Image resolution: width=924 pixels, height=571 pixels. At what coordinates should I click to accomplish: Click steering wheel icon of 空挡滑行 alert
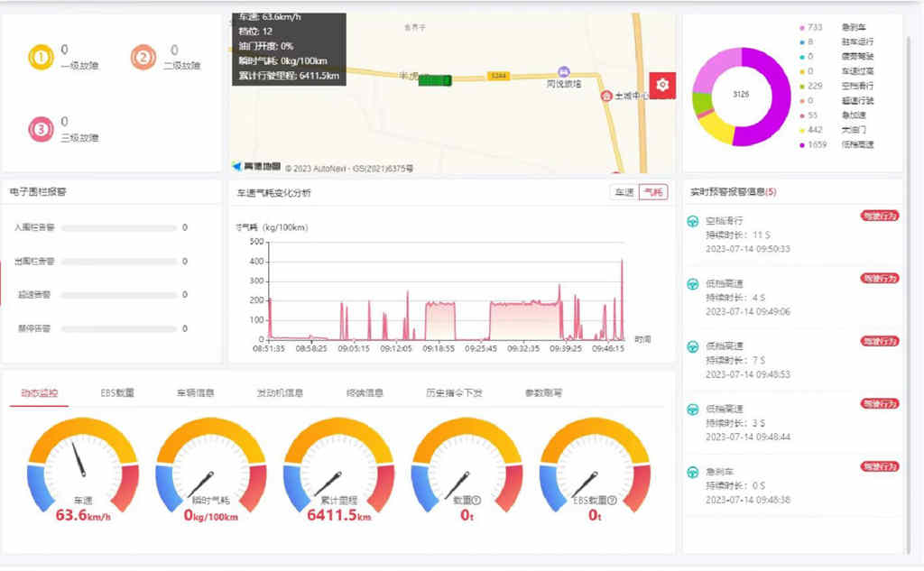(x=693, y=221)
